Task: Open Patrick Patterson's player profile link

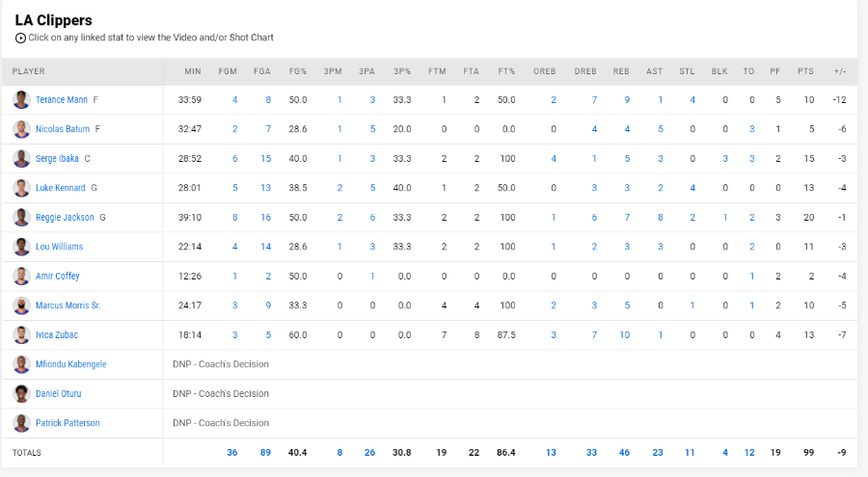Action: (68, 423)
